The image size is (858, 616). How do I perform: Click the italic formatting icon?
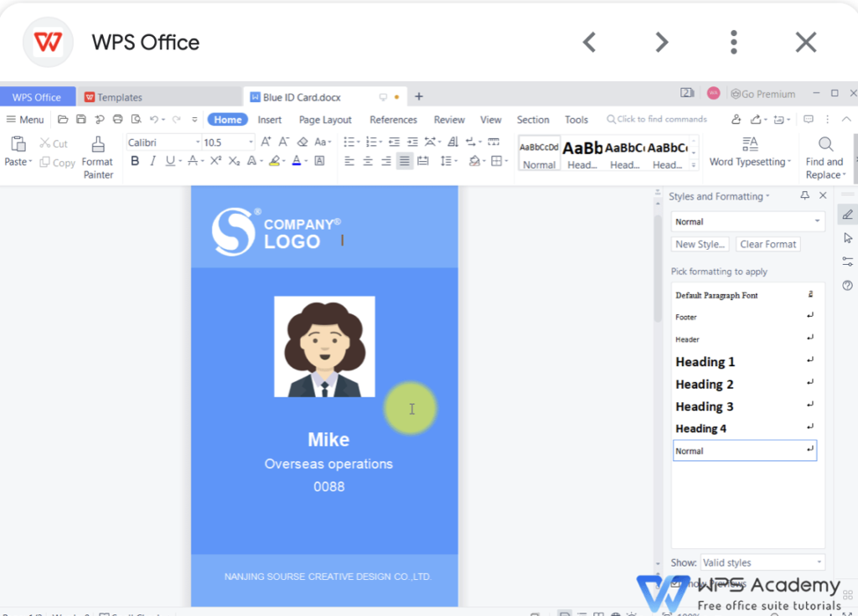(x=152, y=161)
